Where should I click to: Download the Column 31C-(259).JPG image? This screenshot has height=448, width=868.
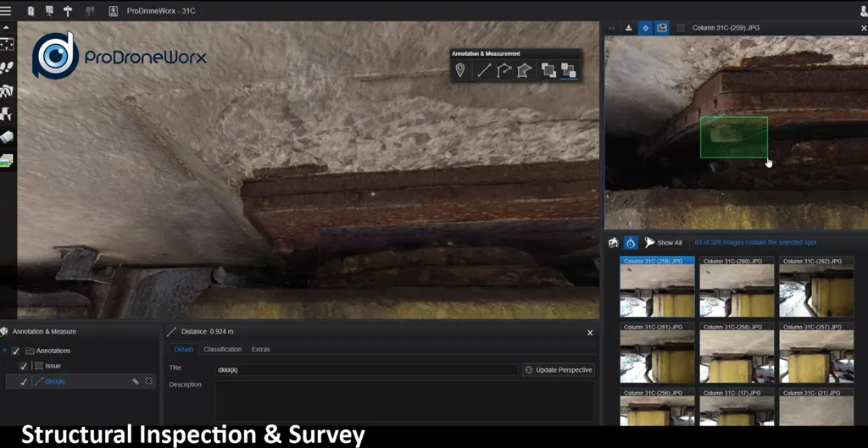[629, 28]
